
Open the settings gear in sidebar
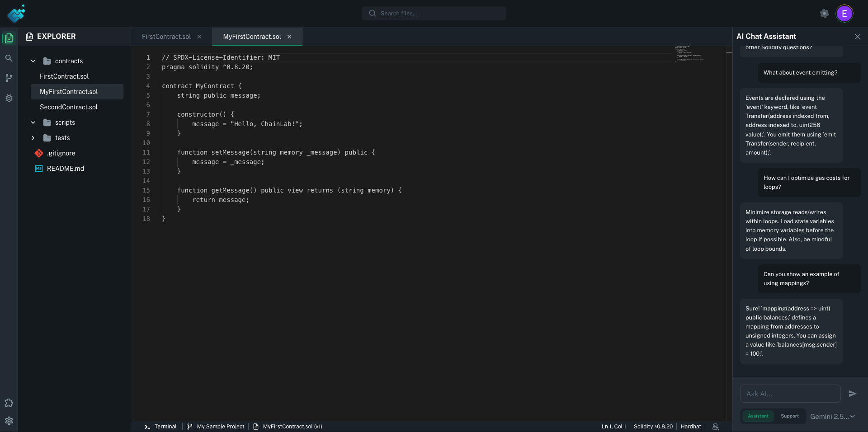point(9,421)
